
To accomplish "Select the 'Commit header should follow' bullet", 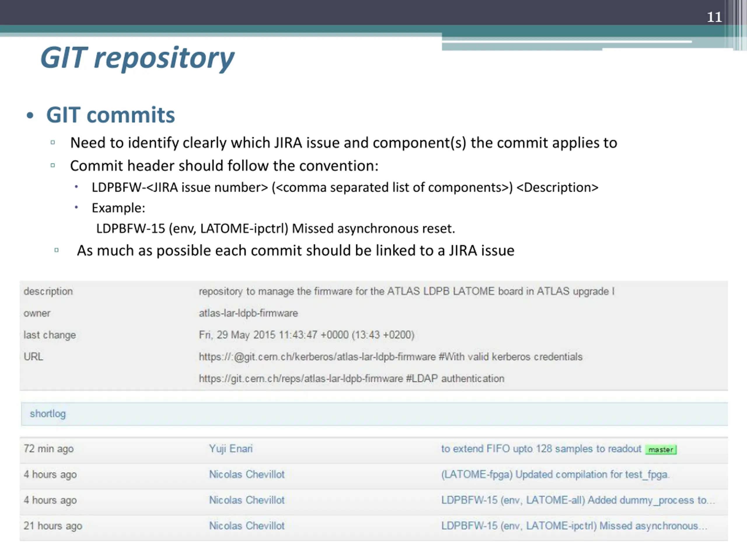I will click(224, 166).
